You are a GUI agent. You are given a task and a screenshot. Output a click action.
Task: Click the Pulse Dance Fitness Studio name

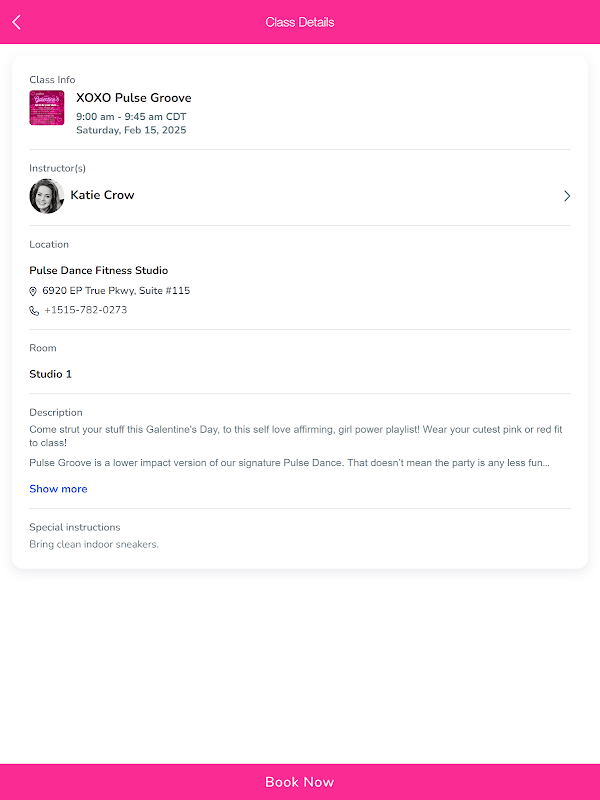pos(98,270)
